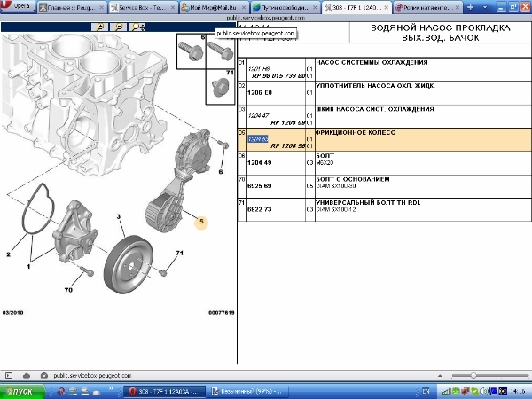Close the 'Мой Мир@Mail.Ru' tab
Image resolution: width=532 pixels, height=399 pixels.
(x=244, y=7)
